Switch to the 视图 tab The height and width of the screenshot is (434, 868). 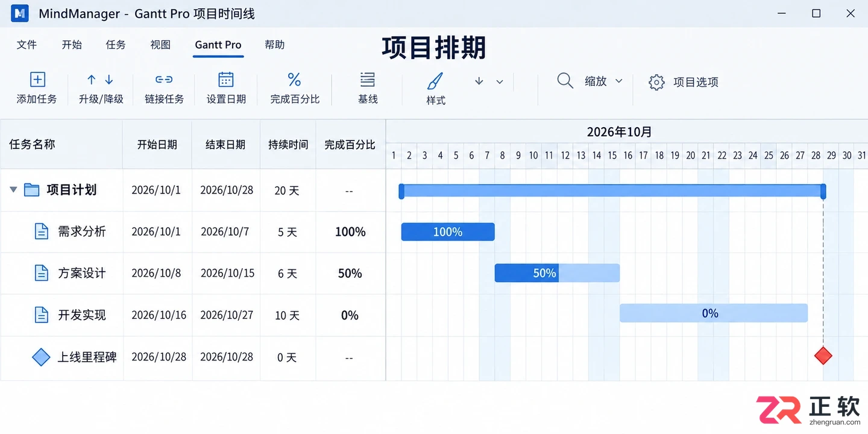pyautogui.click(x=160, y=45)
